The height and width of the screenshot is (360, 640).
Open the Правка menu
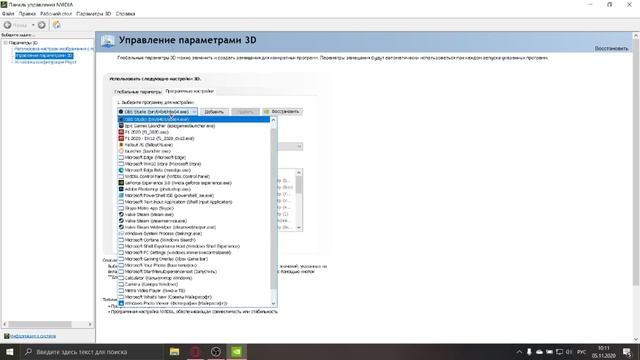(x=27, y=13)
